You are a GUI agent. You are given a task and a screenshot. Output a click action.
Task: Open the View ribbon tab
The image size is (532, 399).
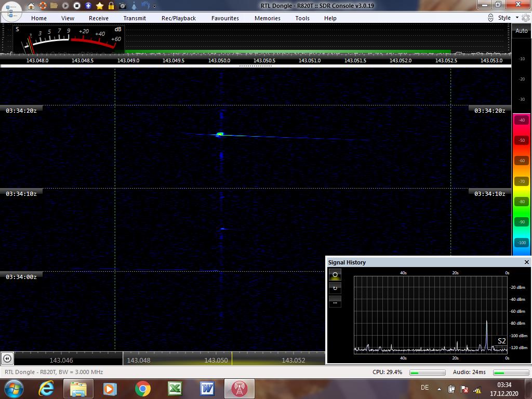pyautogui.click(x=68, y=18)
